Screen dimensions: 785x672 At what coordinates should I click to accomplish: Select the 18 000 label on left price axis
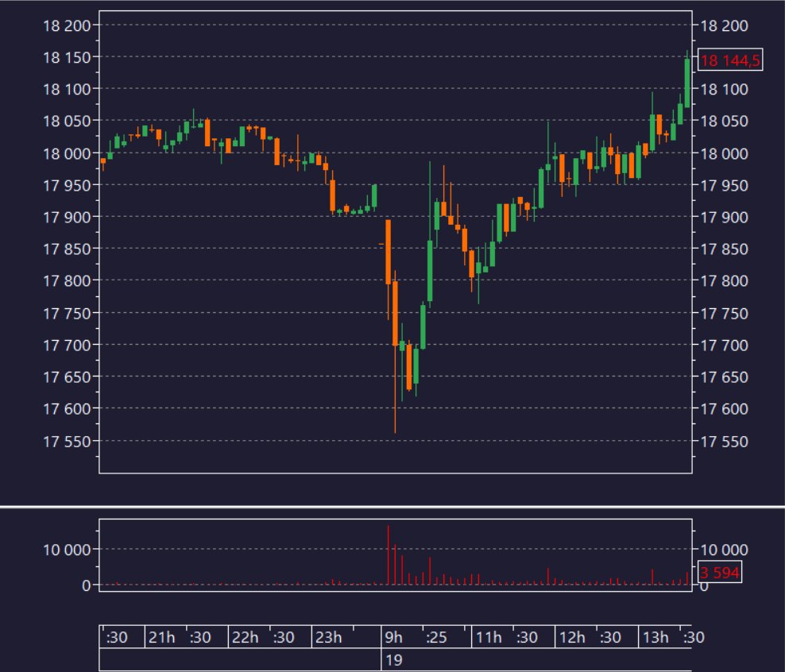click(67, 153)
